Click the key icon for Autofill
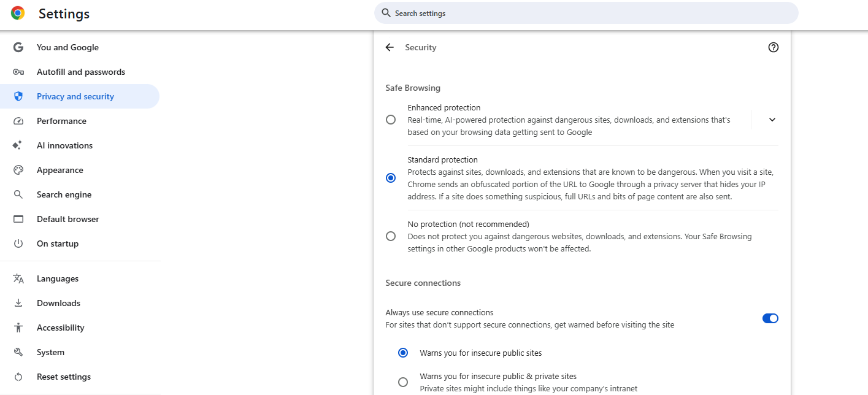Image resolution: width=868 pixels, height=395 pixels. pyautogui.click(x=18, y=72)
